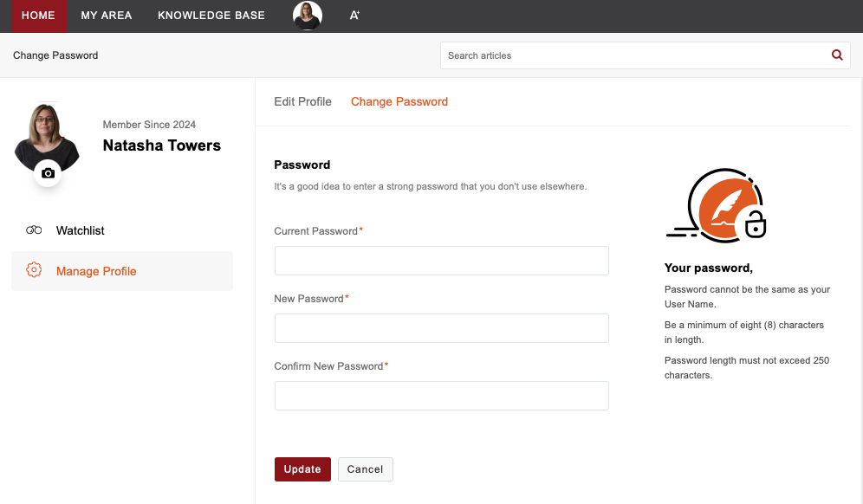Click the Watchlist binoculars icon
The width and height of the screenshot is (863, 504).
click(x=34, y=230)
